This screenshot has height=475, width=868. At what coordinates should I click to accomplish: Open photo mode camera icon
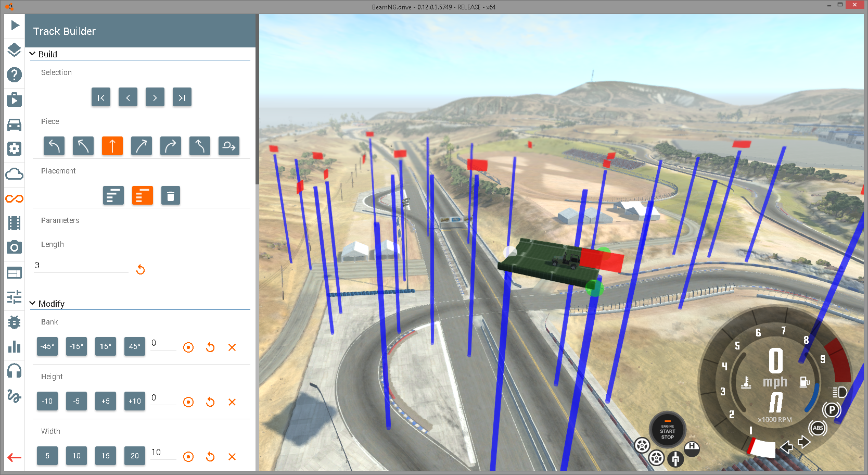coord(15,247)
